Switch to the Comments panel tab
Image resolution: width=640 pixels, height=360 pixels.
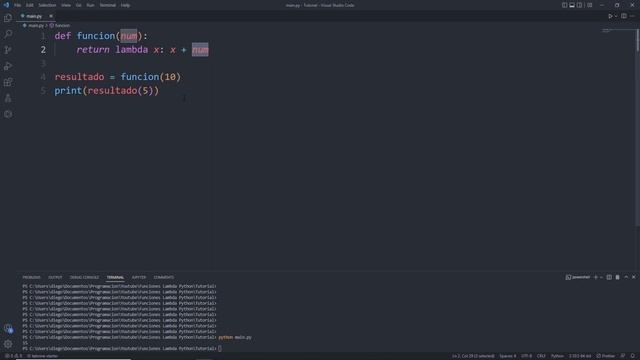point(164,277)
